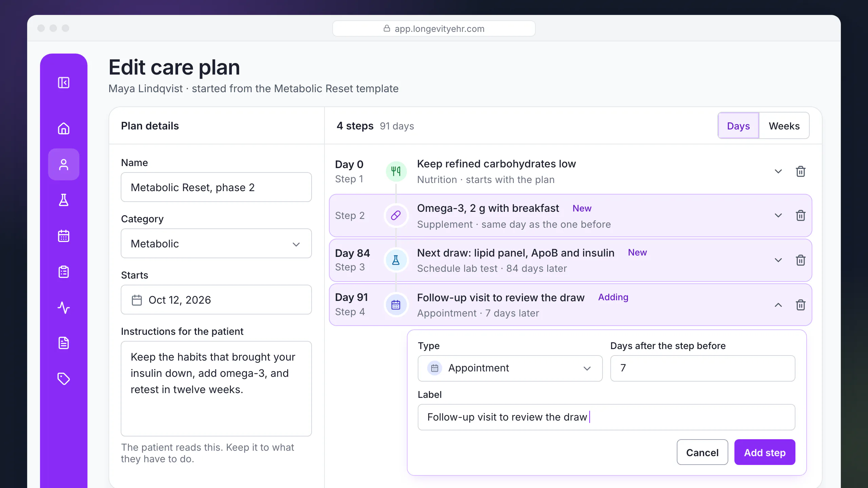Viewport: 868px width, 488px height.
Task: Click the browser address bar app.longevityehr.com
Action: pyautogui.click(x=434, y=28)
